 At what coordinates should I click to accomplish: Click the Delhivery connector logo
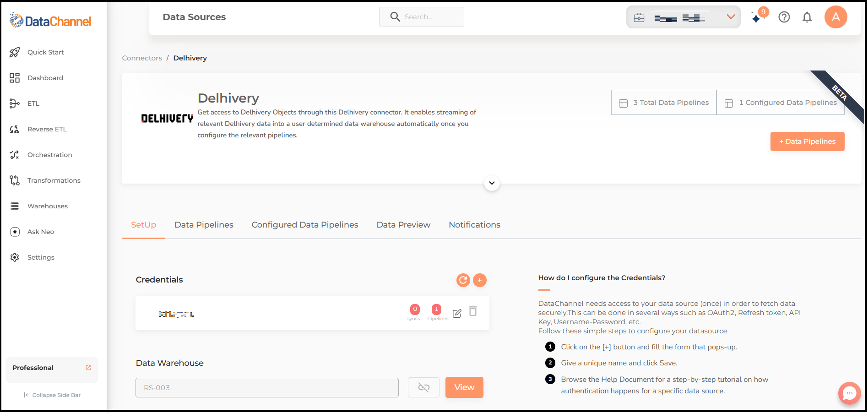coord(167,119)
